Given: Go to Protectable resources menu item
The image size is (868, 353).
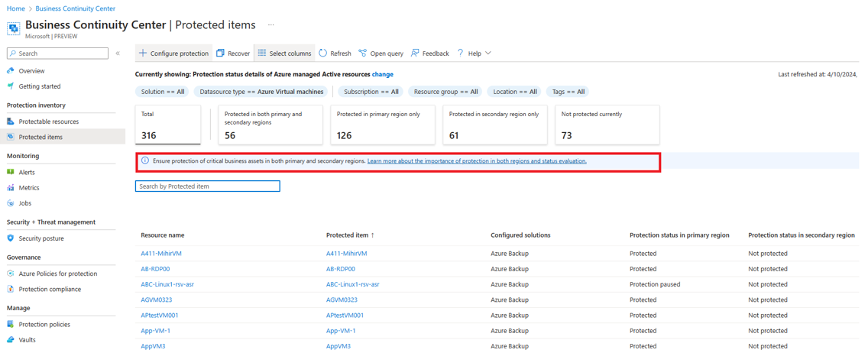Looking at the screenshot, I should 49,121.
